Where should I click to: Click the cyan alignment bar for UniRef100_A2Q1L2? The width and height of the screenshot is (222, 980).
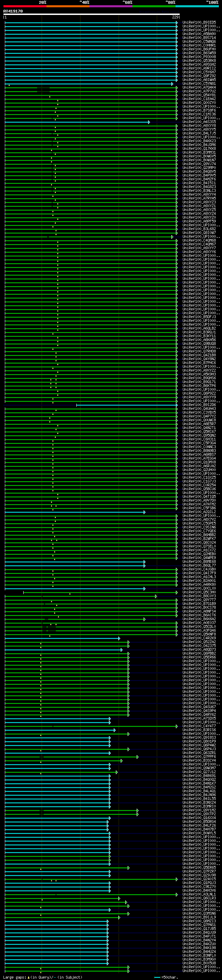(75, 512)
